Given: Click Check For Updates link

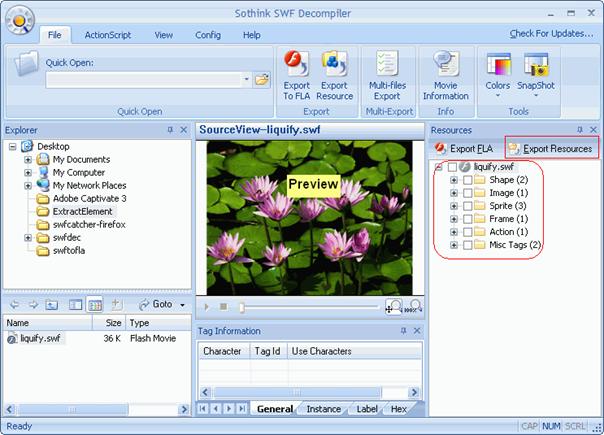Looking at the screenshot, I should pyautogui.click(x=549, y=35).
